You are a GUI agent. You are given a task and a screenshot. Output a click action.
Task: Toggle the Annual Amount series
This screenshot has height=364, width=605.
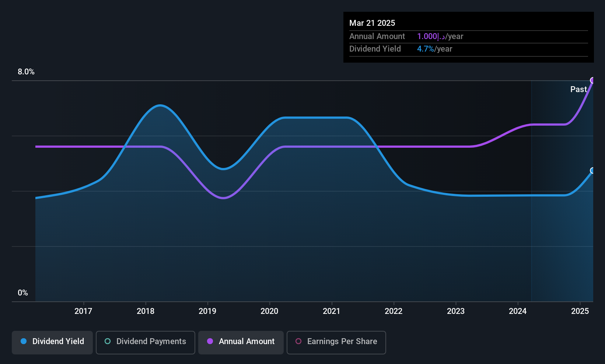241,343
